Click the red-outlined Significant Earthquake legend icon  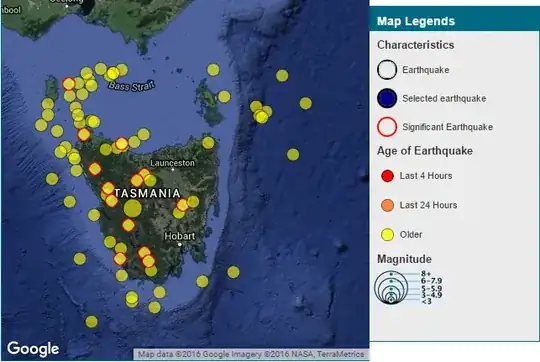click(x=387, y=127)
